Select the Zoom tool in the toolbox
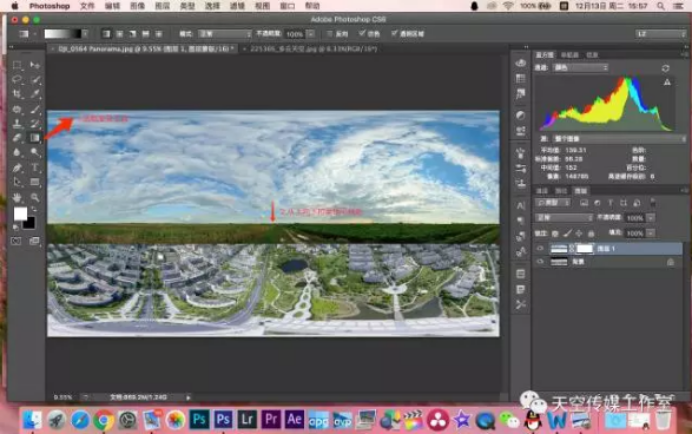 pos(35,198)
